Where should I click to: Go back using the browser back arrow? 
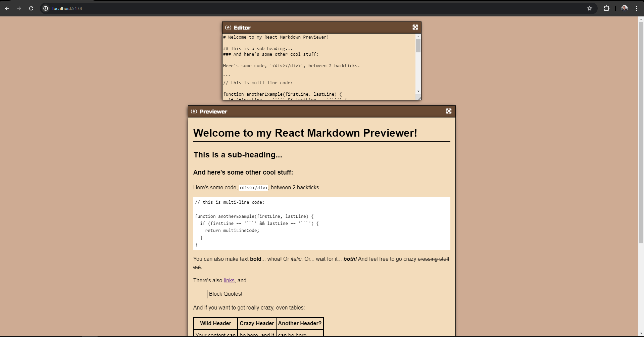(x=7, y=8)
